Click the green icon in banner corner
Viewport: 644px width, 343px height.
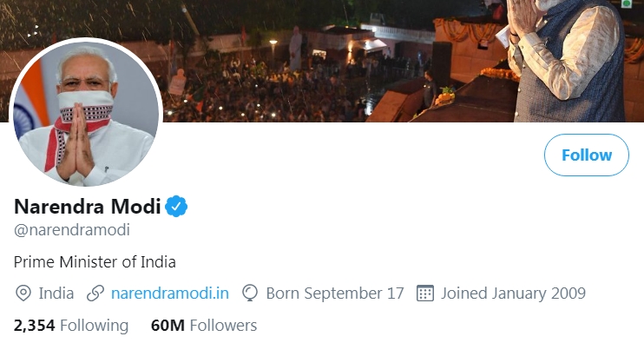pos(627,3)
